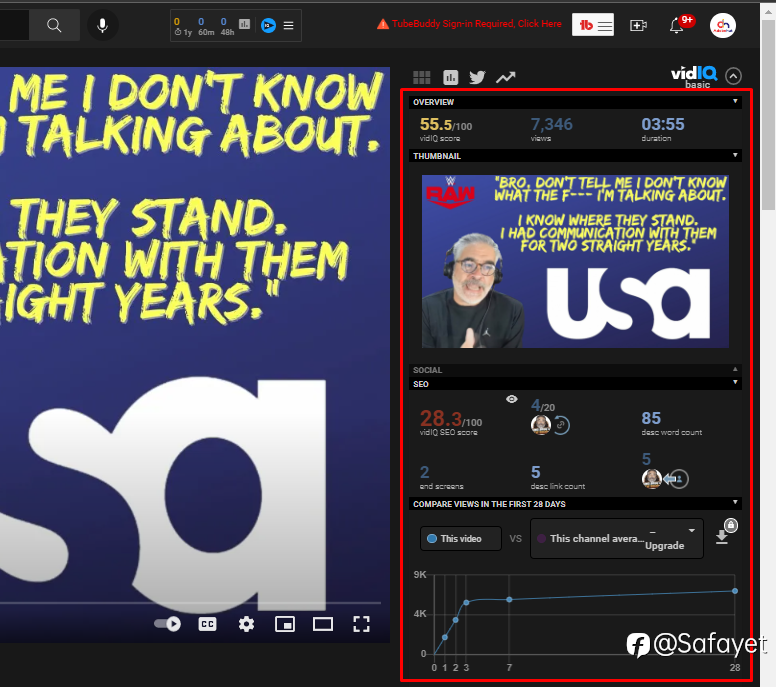
Task: Click the arrow-and-person icon under the 5
Action: (x=676, y=479)
